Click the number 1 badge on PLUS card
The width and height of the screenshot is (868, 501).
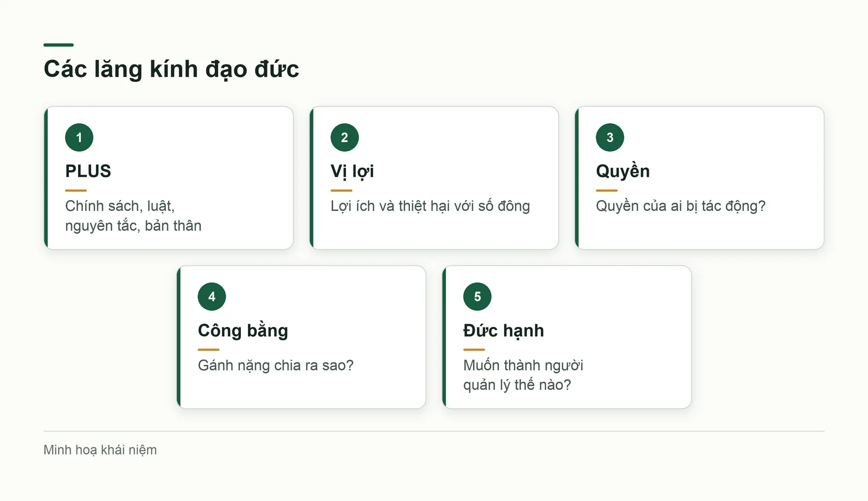pyautogui.click(x=79, y=138)
